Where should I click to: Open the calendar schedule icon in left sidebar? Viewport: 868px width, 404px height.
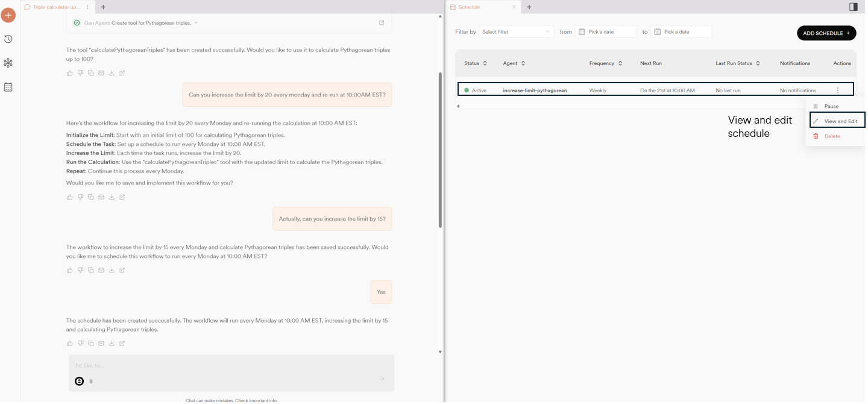pyautogui.click(x=8, y=87)
